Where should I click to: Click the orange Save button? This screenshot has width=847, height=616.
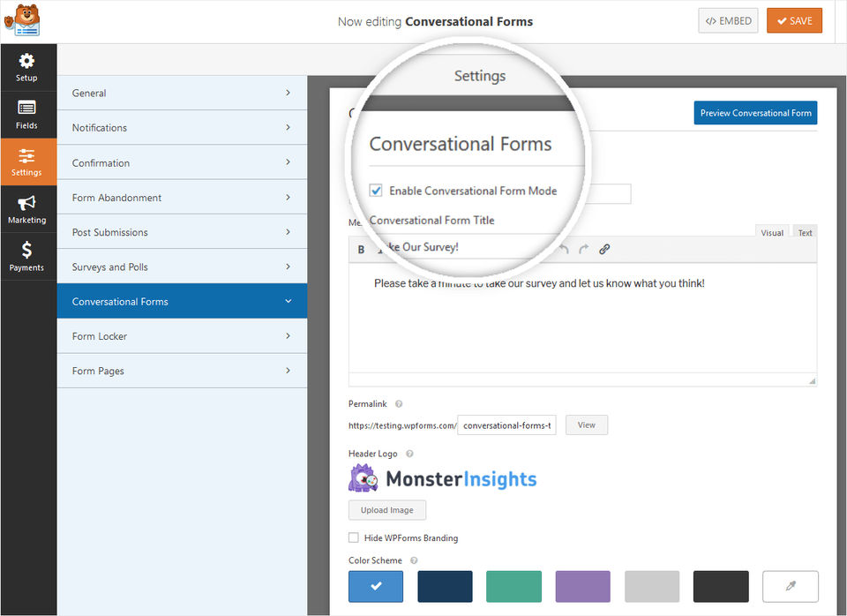(794, 21)
